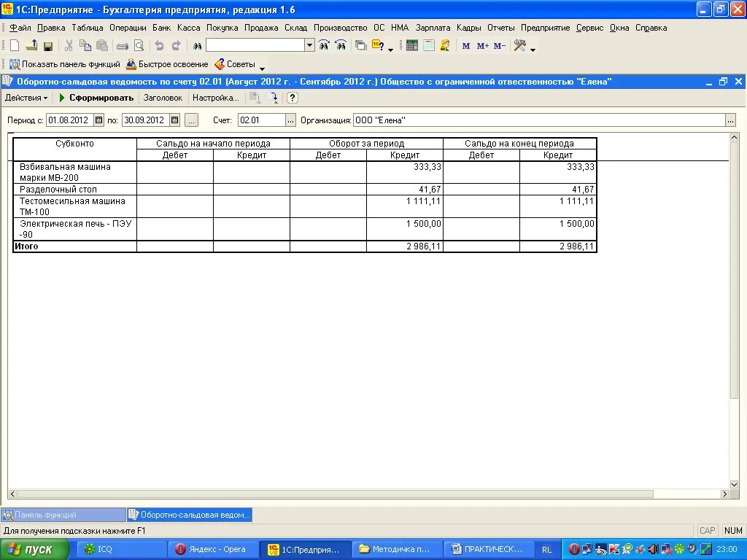Click Быстрое освоение button
This screenshot has width=747, height=560.
[167, 64]
